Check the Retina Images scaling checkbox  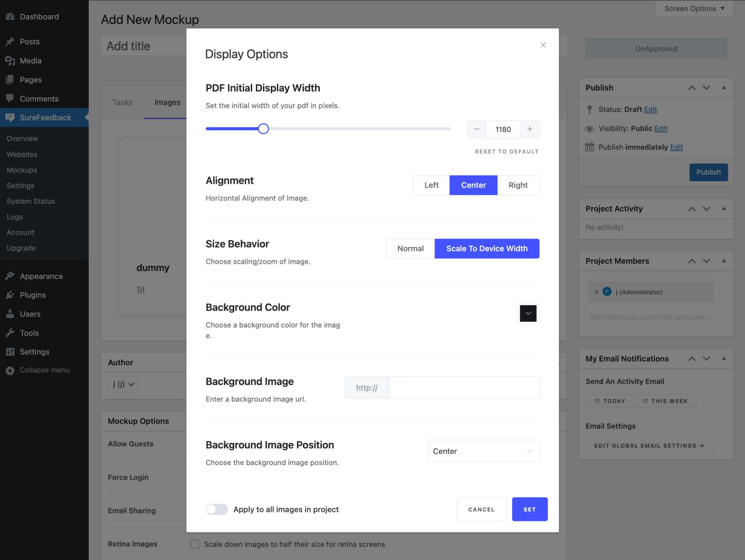click(x=195, y=544)
